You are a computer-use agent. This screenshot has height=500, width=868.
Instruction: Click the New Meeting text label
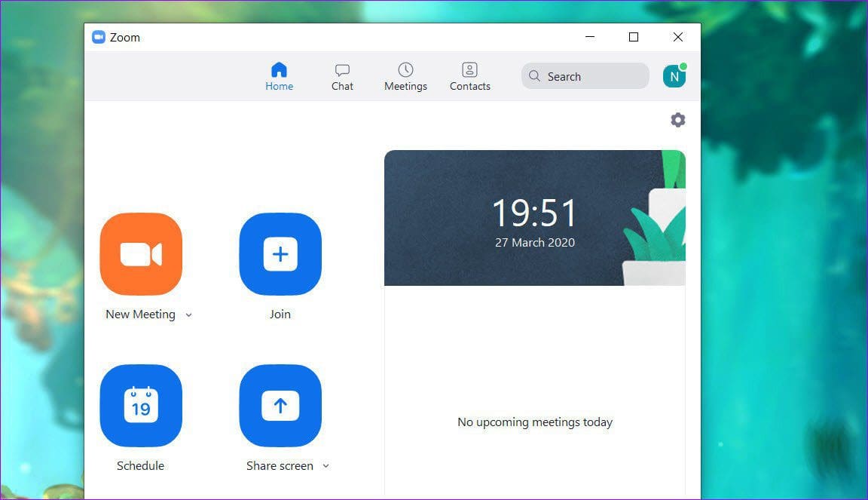tap(141, 314)
